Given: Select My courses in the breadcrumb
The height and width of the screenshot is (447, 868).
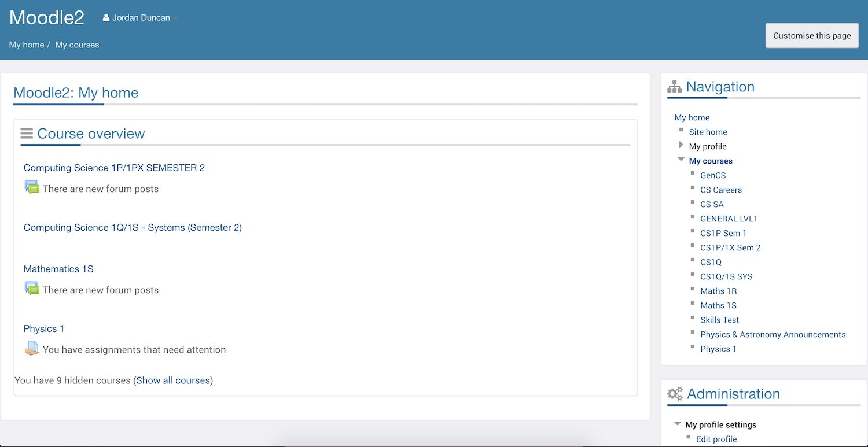Looking at the screenshot, I should pyautogui.click(x=77, y=45).
